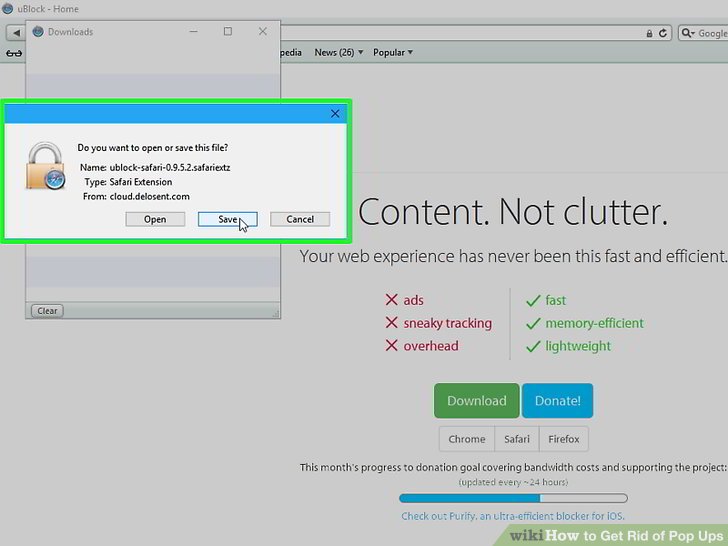Click the red X beside ads

[x=391, y=299]
